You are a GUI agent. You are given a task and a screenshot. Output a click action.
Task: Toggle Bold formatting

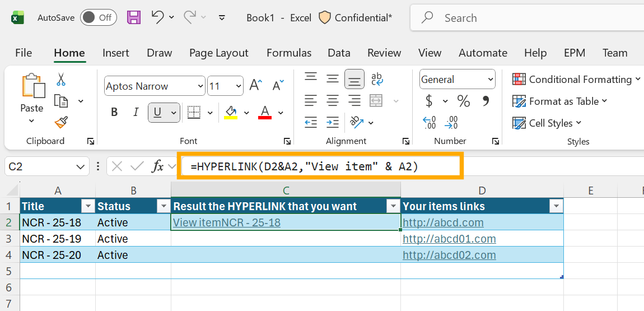pyautogui.click(x=114, y=112)
